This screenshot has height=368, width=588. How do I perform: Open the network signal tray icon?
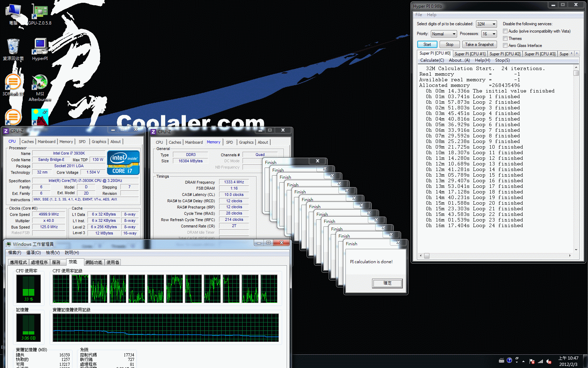pyautogui.click(x=540, y=361)
